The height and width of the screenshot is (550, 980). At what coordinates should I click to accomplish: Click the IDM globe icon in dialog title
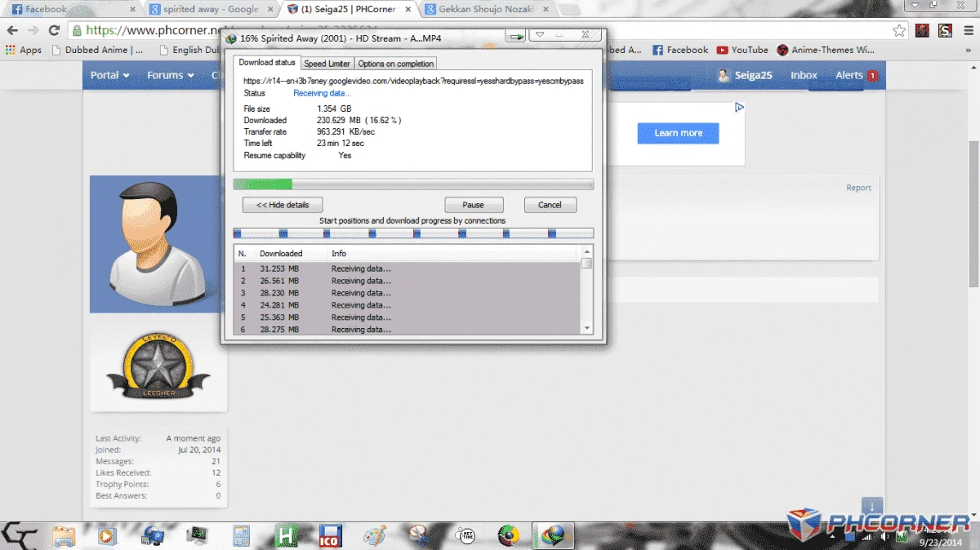pyautogui.click(x=231, y=38)
